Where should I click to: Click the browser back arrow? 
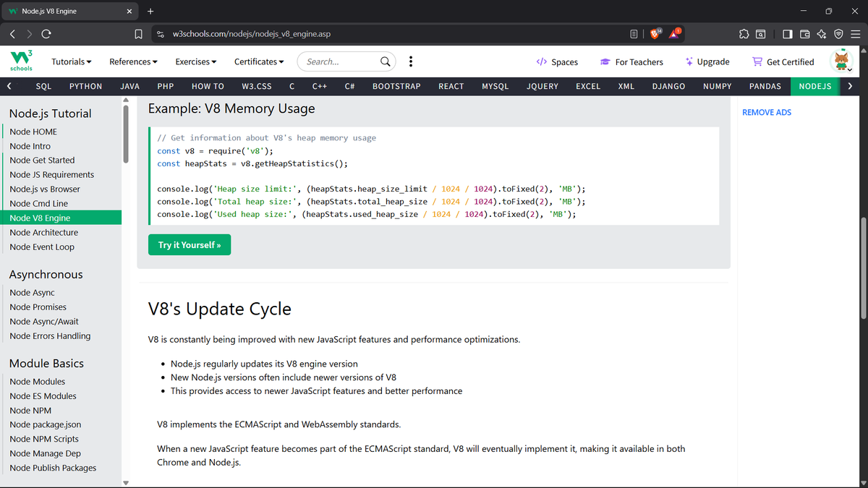13,34
